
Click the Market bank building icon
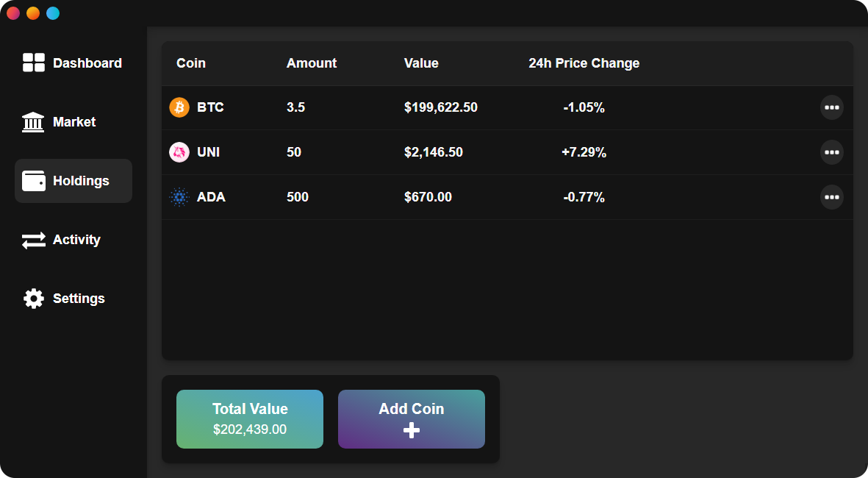[x=33, y=122]
